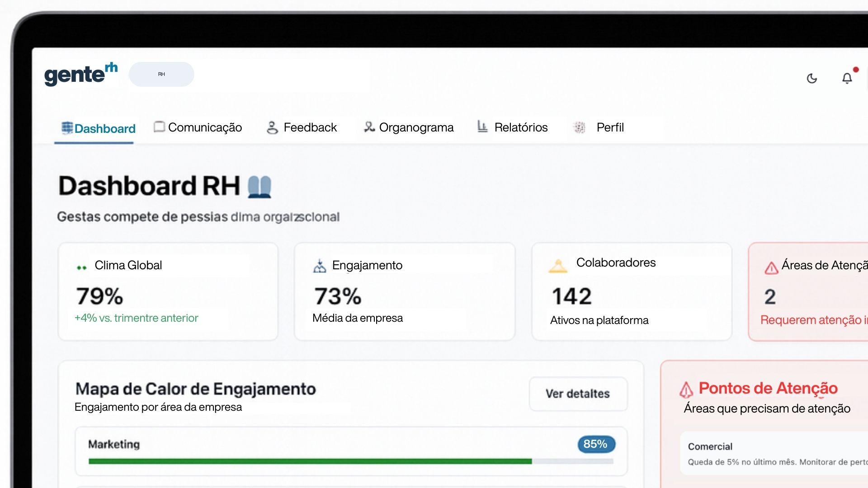Click the Perfil icon
Viewport: 868px width, 488px height.
[579, 127]
